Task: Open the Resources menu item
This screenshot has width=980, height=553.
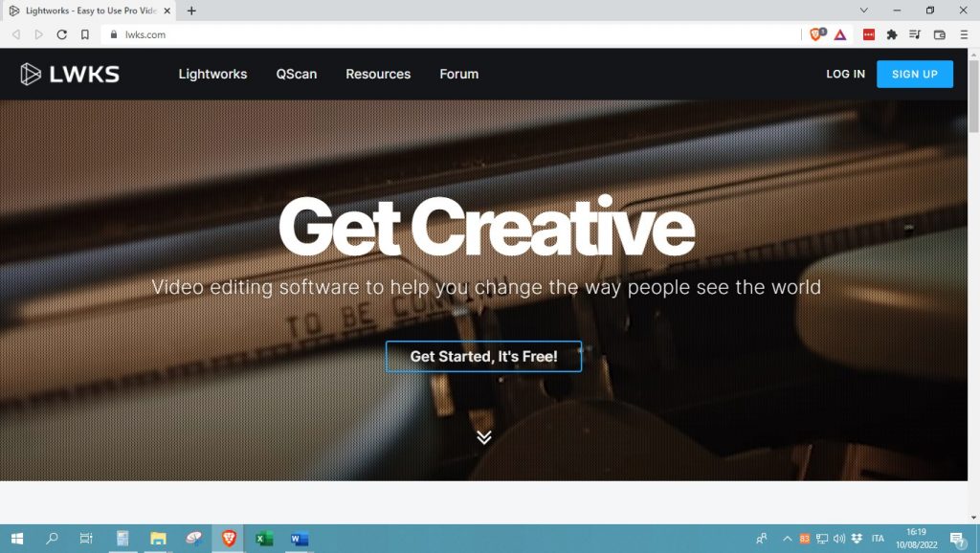Action: point(378,74)
